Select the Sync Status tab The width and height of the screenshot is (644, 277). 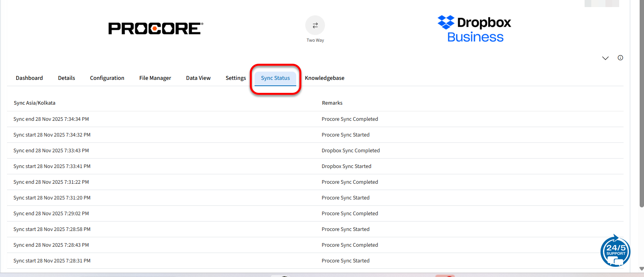275,78
